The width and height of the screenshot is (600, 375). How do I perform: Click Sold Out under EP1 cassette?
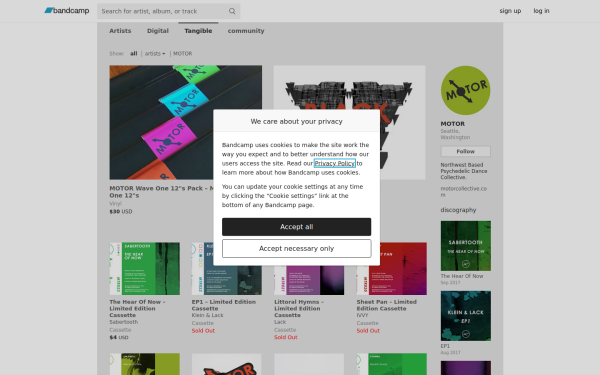(203, 331)
